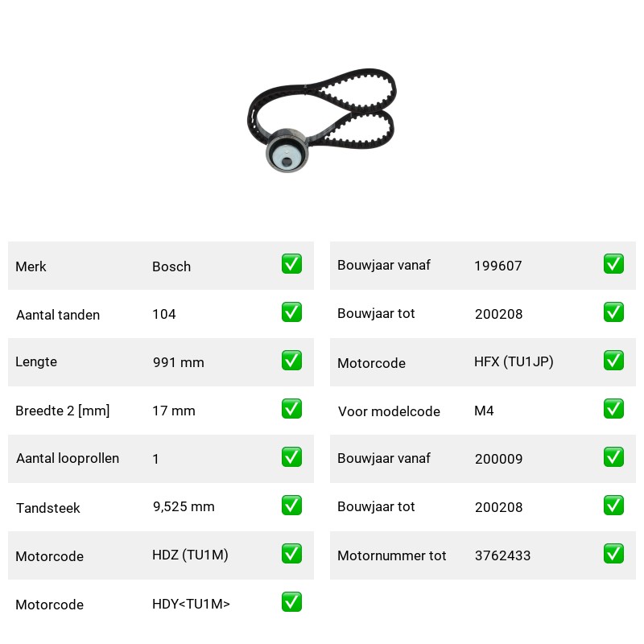Image resolution: width=644 pixels, height=644 pixels.
Task: Select the check icon next to HDY<TU1M>
Action: [x=291, y=601]
